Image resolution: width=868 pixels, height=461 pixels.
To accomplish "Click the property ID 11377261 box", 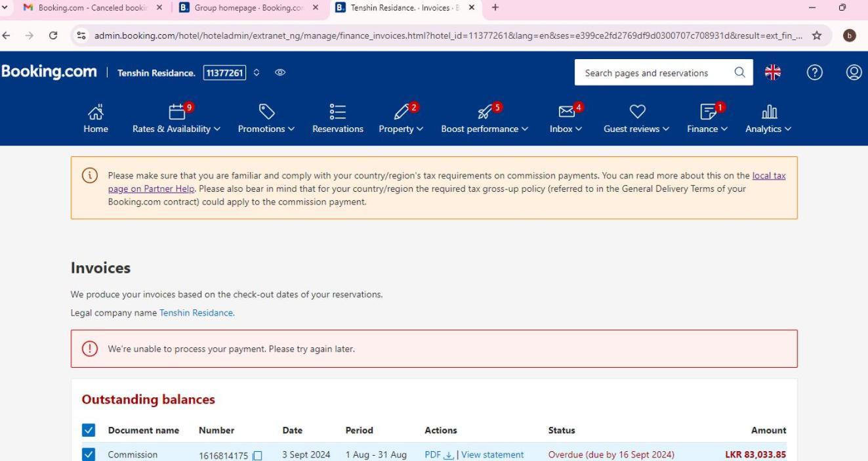I will pyautogui.click(x=225, y=73).
